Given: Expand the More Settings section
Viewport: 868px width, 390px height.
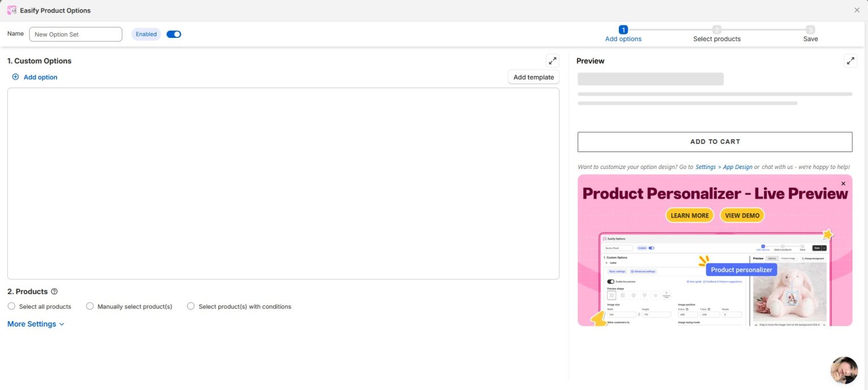Looking at the screenshot, I should pos(32,324).
